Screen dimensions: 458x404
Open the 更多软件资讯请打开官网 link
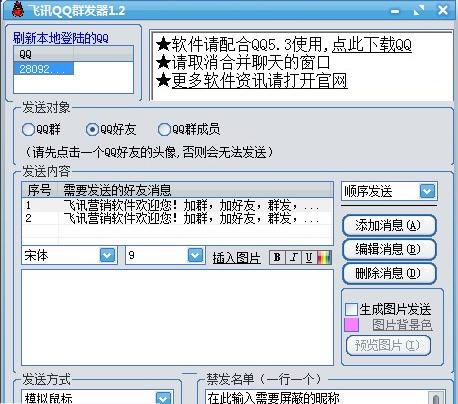tap(259, 81)
